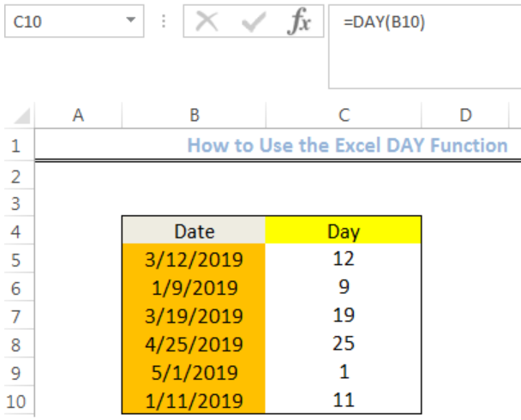Select cell with date 3/12/2019
Screen dimensions: 521x420
194,259
